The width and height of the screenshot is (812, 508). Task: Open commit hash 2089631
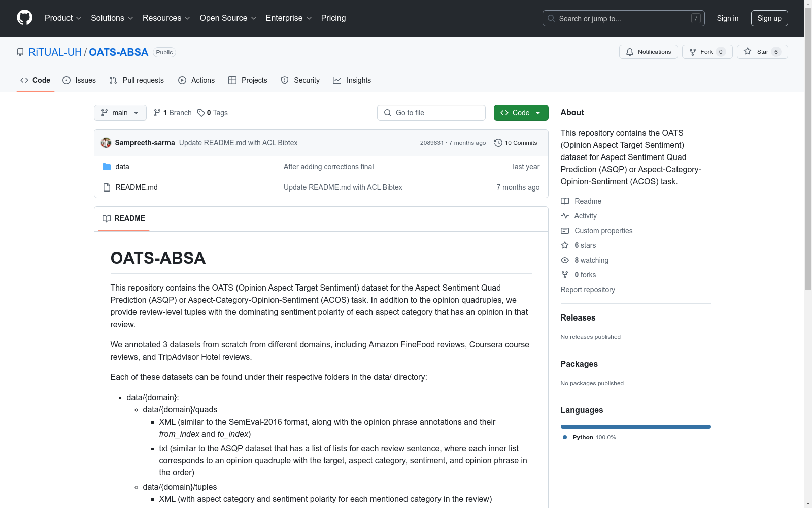(x=432, y=143)
